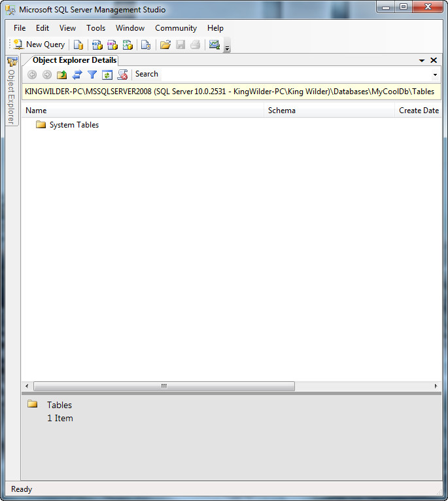Close the Management Studio window
Screen dimensions: 448x501
click(x=428, y=7)
